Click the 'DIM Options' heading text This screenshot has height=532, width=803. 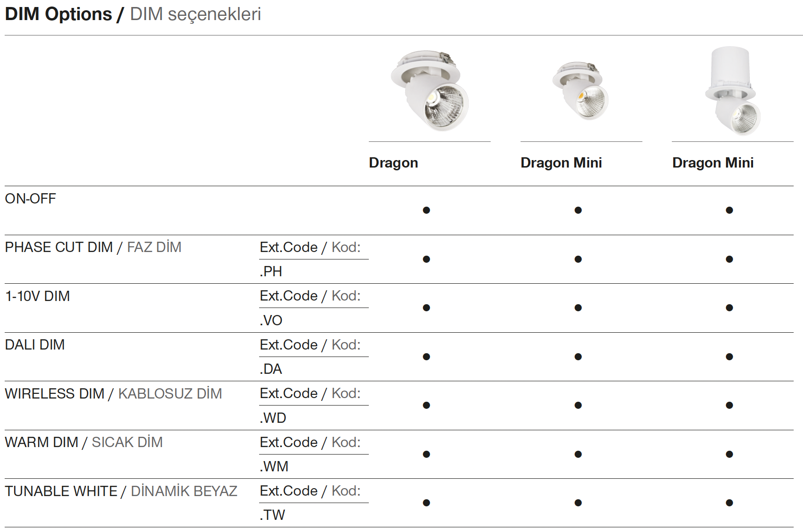pyautogui.click(x=58, y=14)
